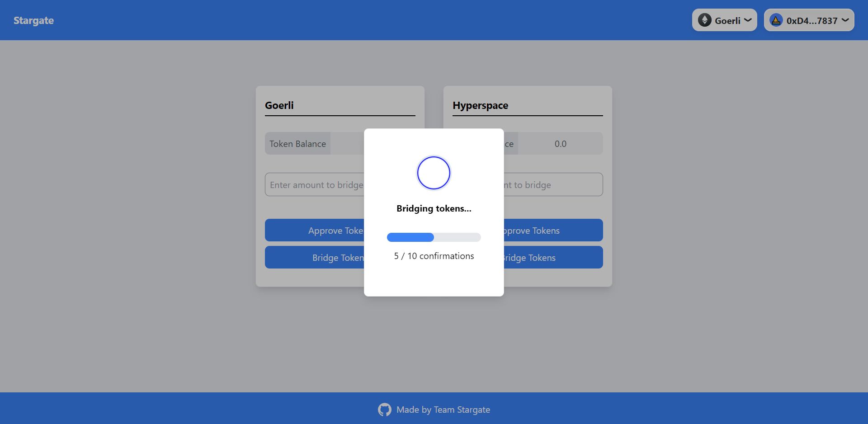Click the confirmations progress bar
Viewport: 868px width, 424px height.
[434, 237]
